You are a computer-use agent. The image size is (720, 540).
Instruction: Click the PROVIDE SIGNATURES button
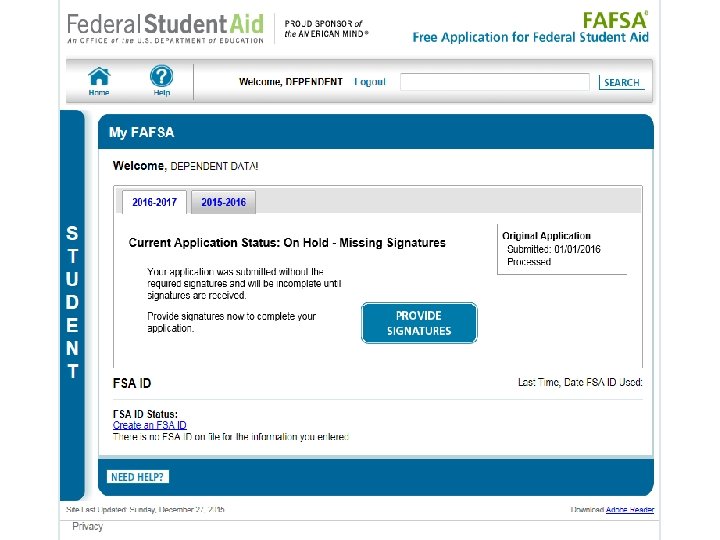point(418,323)
